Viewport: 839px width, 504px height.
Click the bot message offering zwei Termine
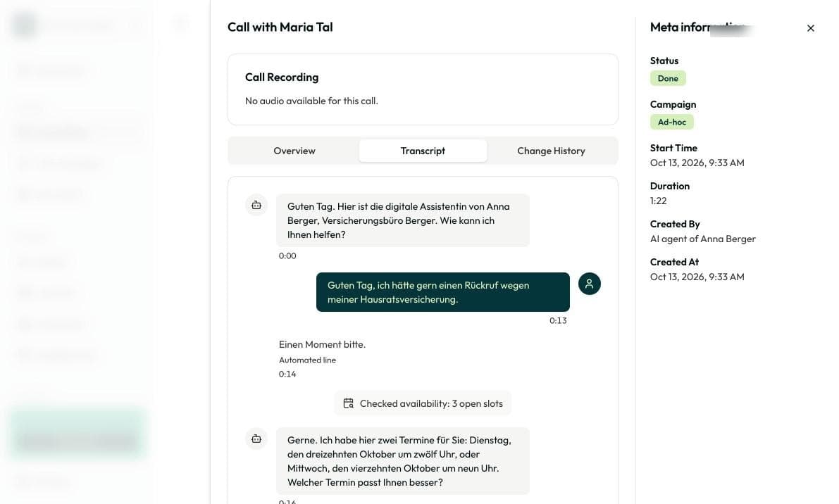[x=403, y=460]
